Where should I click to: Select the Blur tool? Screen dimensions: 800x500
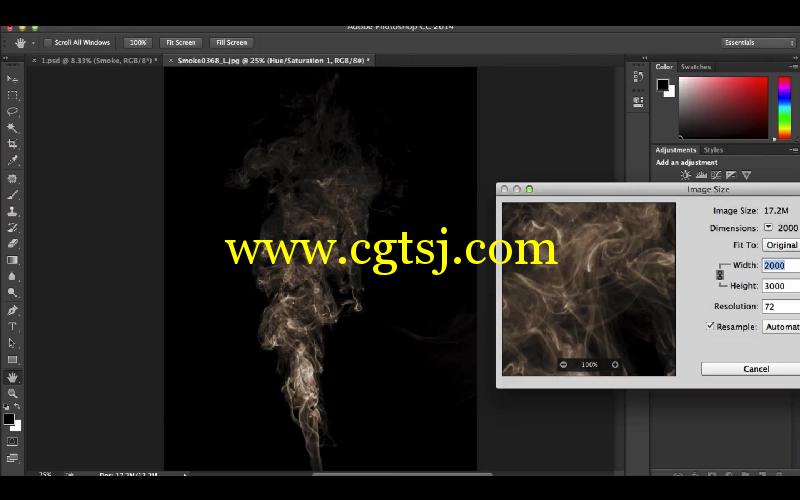click(12, 276)
